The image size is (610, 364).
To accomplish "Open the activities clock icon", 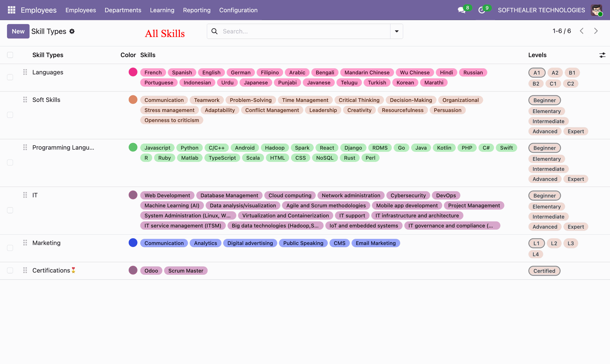I will pyautogui.click(x=482, y=10).
